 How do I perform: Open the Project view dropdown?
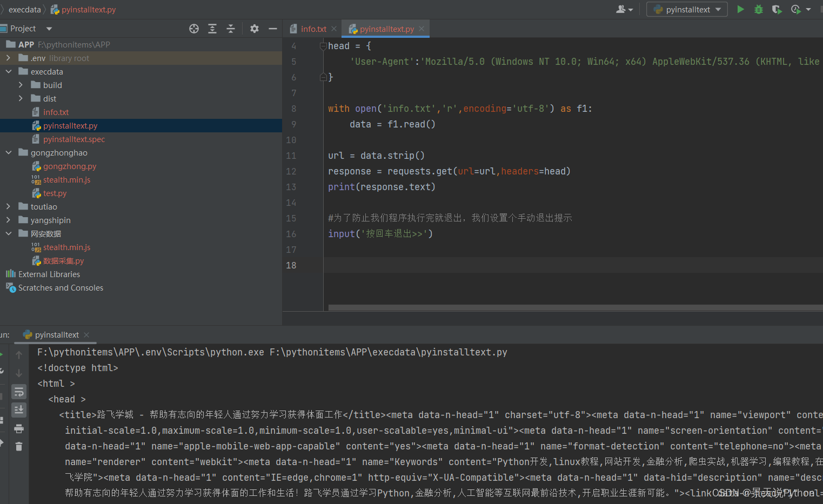(x=49, y=29)
